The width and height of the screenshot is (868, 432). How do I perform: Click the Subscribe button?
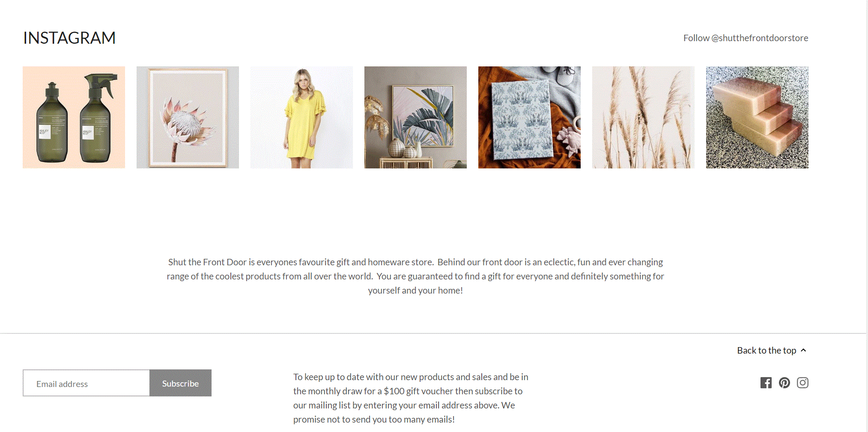coord(180,383)
